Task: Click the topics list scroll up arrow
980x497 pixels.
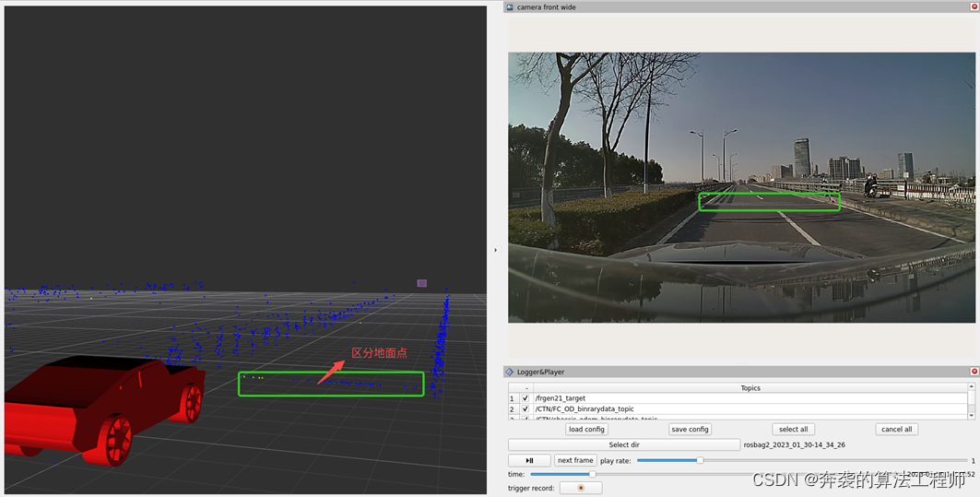Action: pyautogui.click(x=972, y=387)
